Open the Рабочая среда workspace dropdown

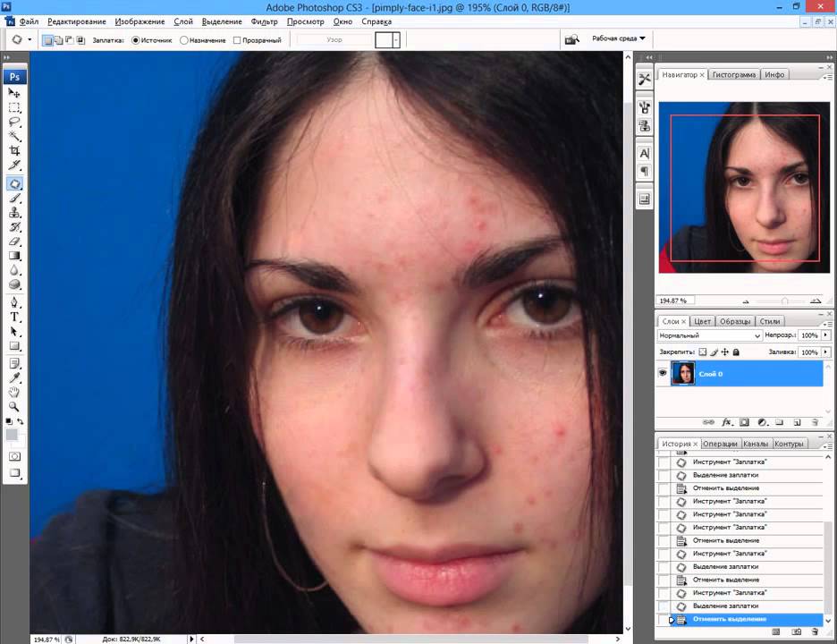619,38
